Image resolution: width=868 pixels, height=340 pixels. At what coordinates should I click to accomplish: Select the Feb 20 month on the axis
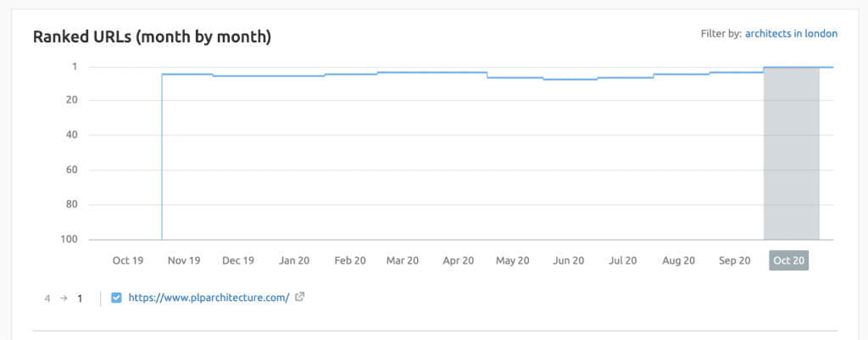point(350,260)
